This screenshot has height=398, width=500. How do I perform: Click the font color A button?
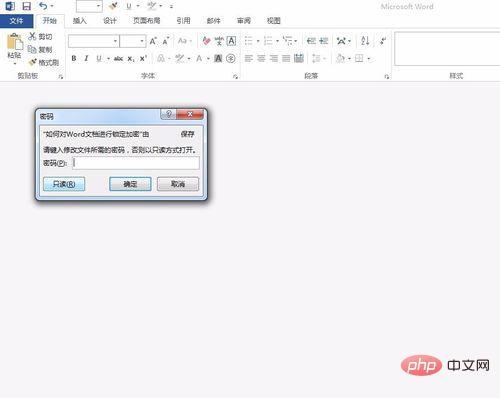[199, 59]
